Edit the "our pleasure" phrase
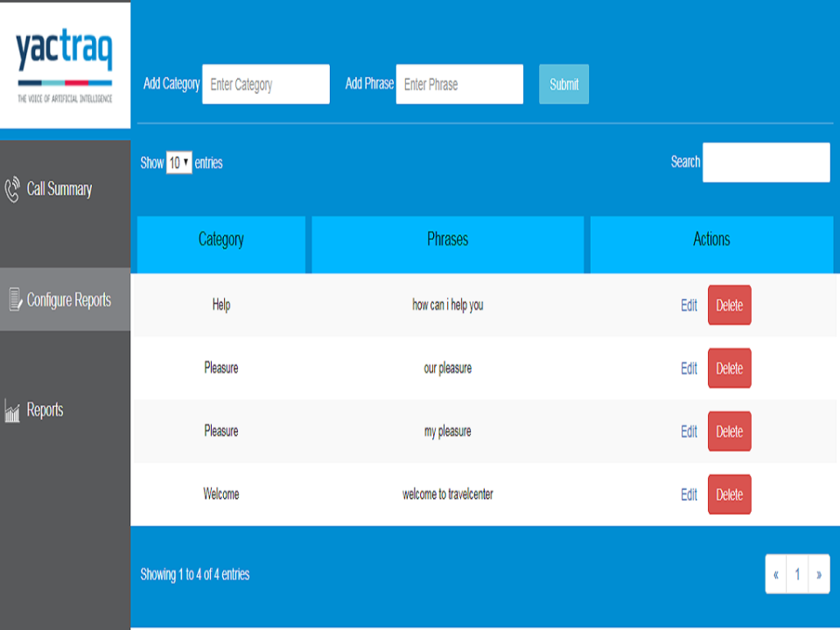 (x=688, y=368)
